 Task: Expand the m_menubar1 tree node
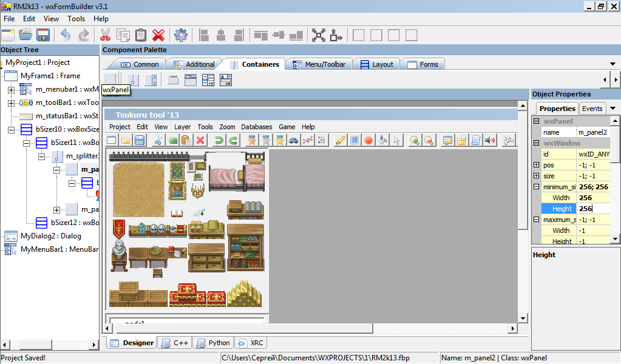[11, 90]
